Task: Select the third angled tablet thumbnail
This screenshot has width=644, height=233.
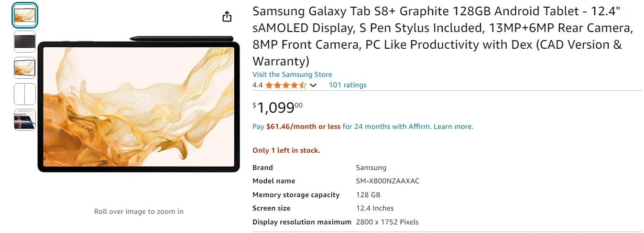Action: 25,68
